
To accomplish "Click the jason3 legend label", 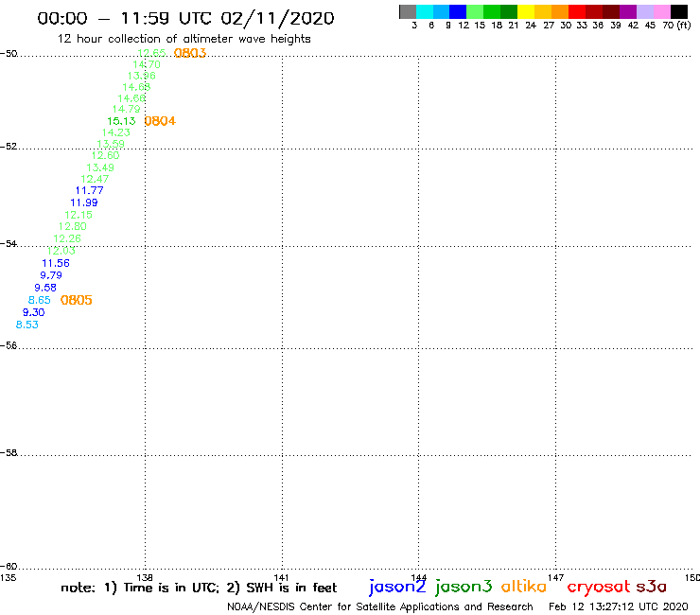I will (x=464, y=587).
